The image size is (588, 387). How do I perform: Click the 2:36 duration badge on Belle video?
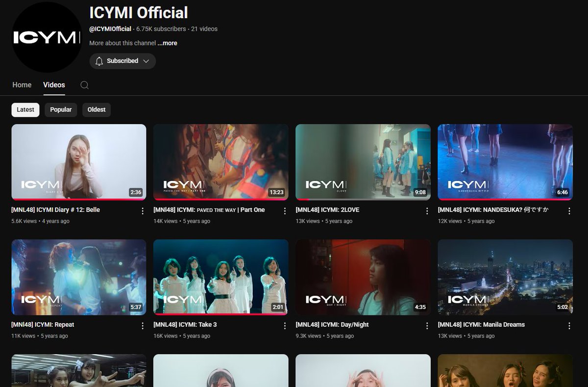click(136, 192)
